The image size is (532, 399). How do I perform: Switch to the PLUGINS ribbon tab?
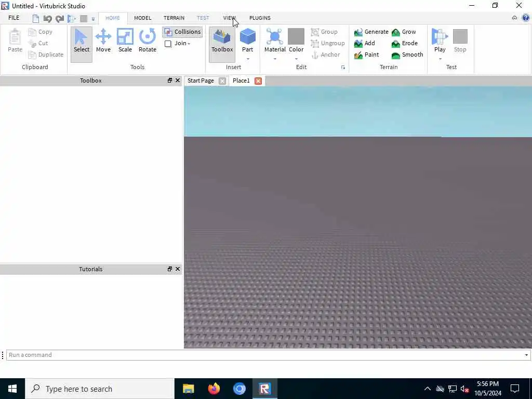[x=260, y=18]
